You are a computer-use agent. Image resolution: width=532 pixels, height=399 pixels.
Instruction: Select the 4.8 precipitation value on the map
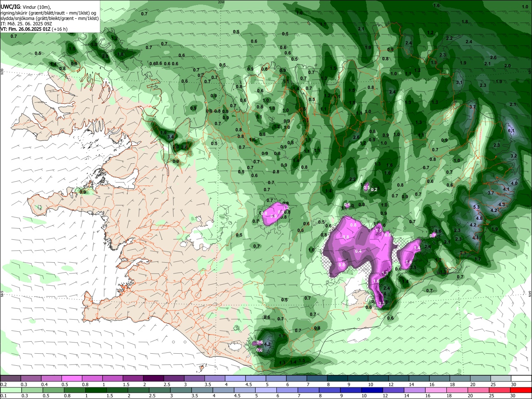[x=479, y=218]
